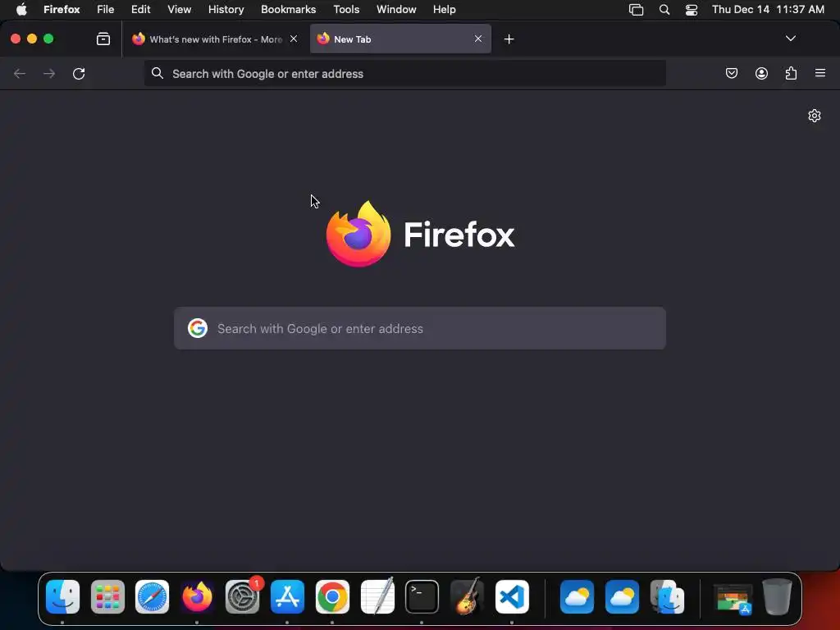Open the Bookmarks menu
This screenshot has width=840, height=630.
(288, 9)
